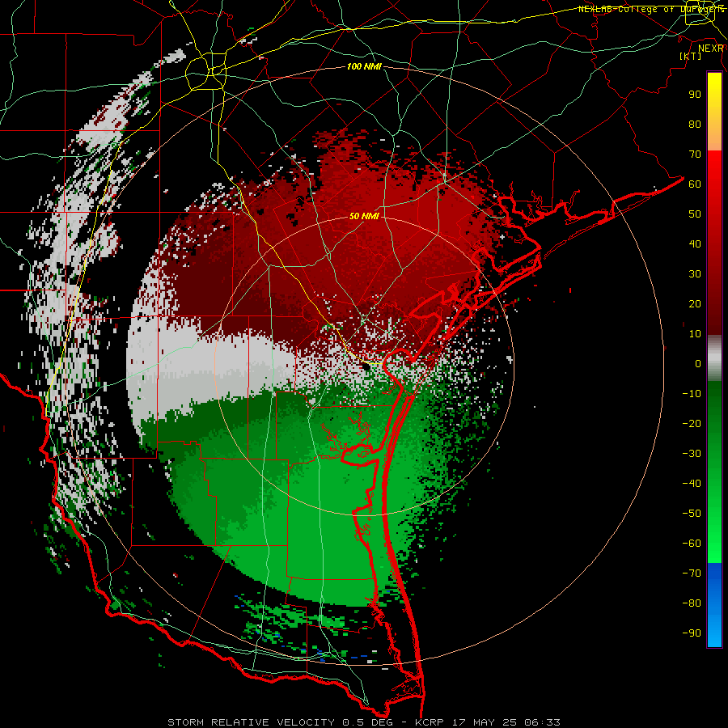Click the "20" value on the velocity scale

point(695,303)
